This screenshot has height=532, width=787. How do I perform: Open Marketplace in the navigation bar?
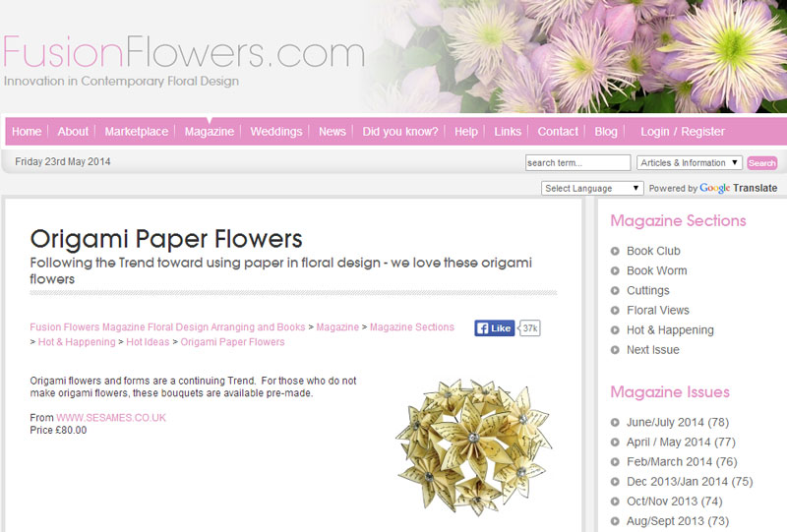point(137,132)
